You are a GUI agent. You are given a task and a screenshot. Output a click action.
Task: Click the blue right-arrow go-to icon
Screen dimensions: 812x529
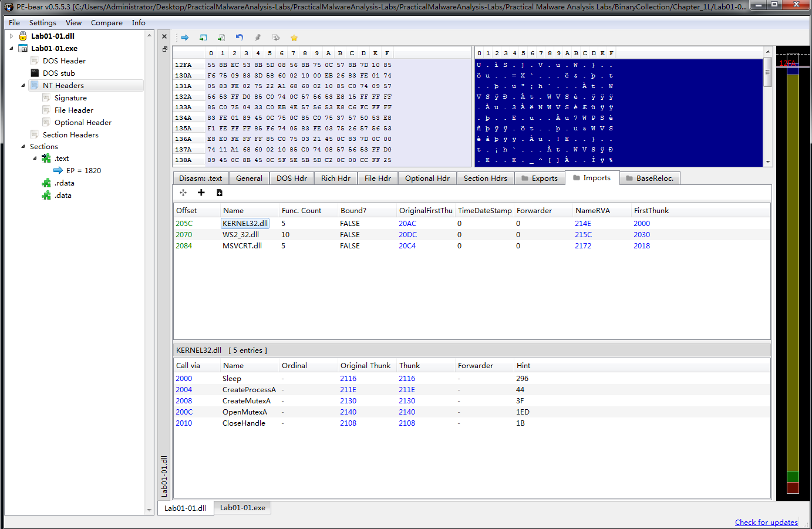(185, 38)
